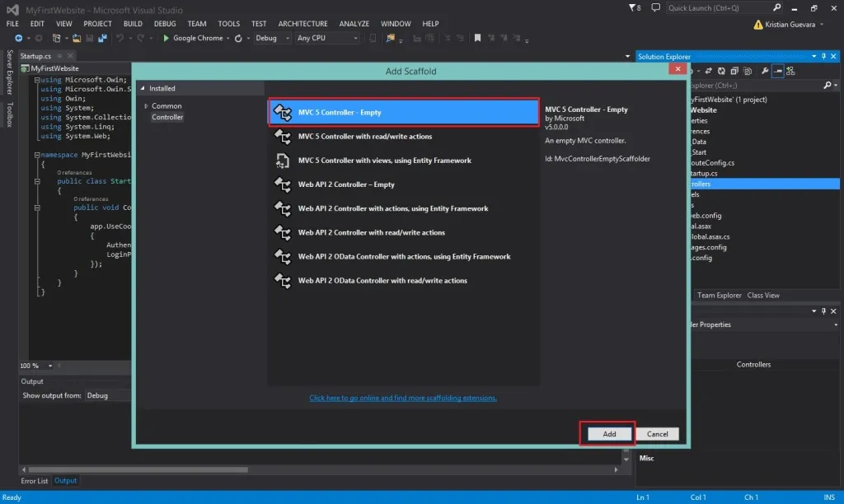This screenshot has width=844, height=504.
Task: Pick Web API 2 Controller with actions, Entity Framework
Action: click(404, 208)
